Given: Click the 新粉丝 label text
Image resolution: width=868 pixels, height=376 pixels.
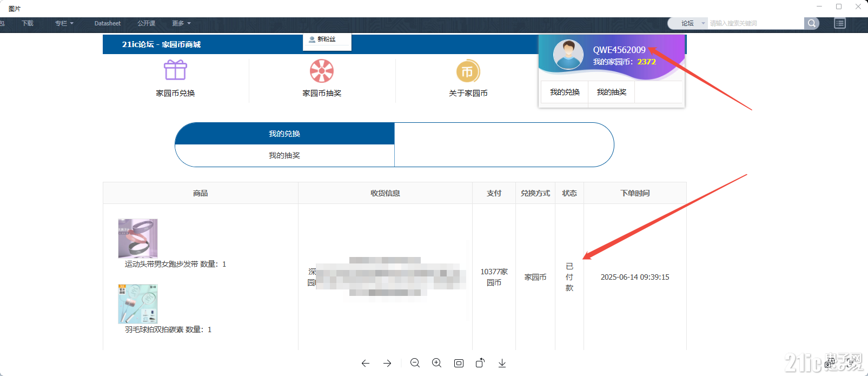Looking at the screenshot, I should [x=327, y=39].
